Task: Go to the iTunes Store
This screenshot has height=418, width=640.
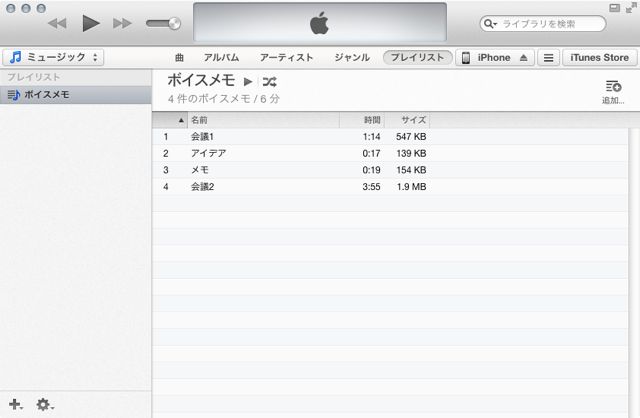Action: pyautogui.click(x=600, y=58)
